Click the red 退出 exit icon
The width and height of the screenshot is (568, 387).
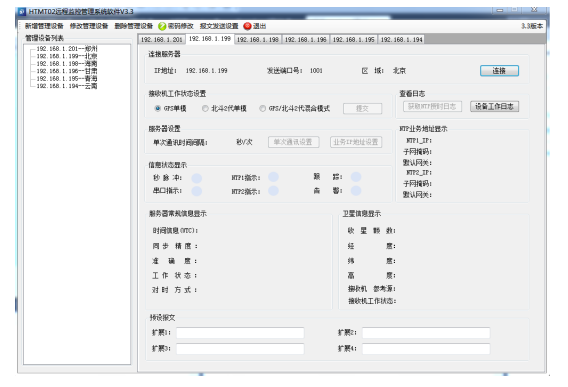point(247,26)
